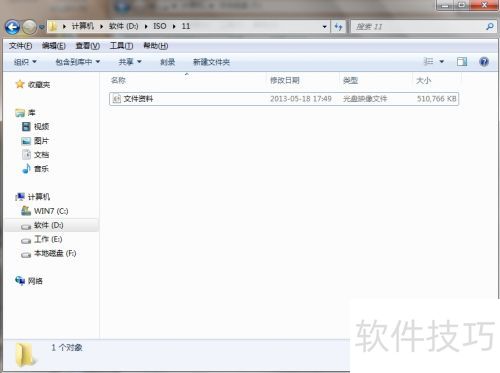Screen dimensions: 500x373
Task: Open the 文件(F) menu
Action: (x=20, y=46)
